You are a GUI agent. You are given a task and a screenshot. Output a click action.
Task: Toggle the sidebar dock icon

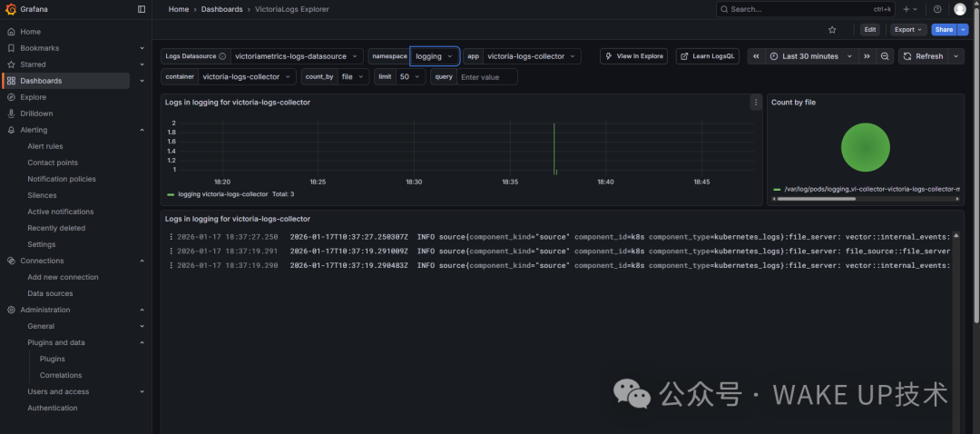click(142, 9)
